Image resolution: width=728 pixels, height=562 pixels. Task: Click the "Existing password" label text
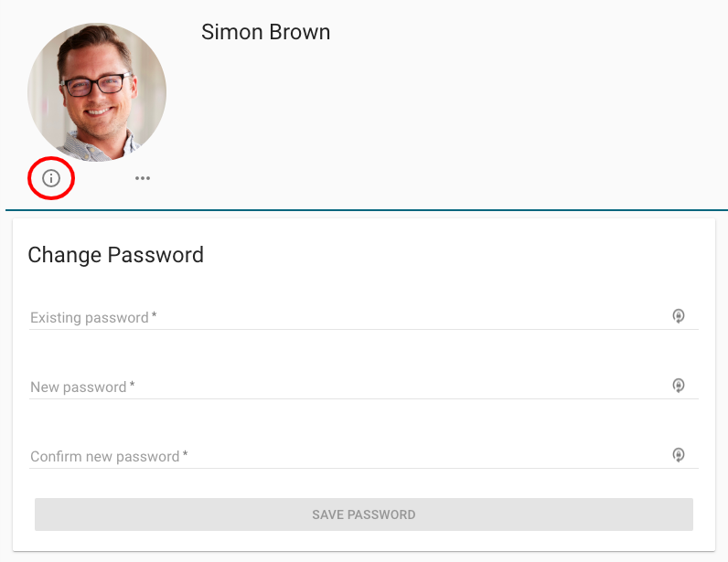tap(89, 318)
